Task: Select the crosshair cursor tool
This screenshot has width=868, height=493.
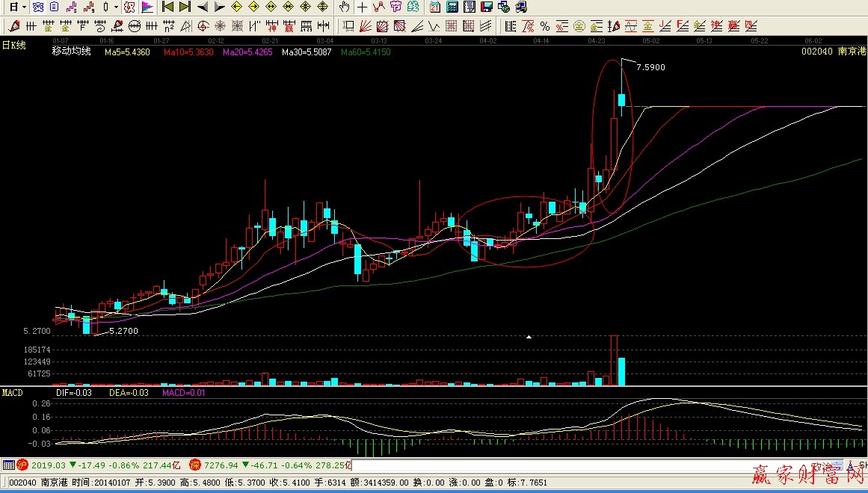Action: [362, 7]
